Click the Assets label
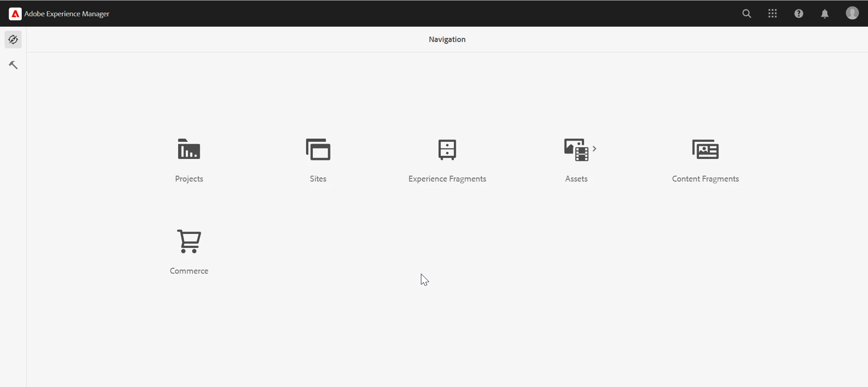The image size is (868, 387). [576, 179]
